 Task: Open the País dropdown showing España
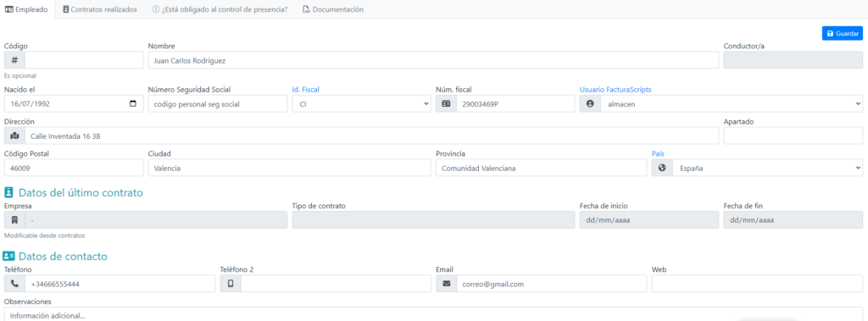point(768,168)
